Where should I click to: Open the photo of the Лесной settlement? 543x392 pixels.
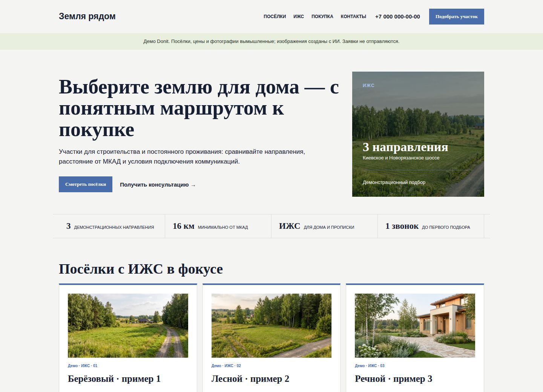click(271, 326)
